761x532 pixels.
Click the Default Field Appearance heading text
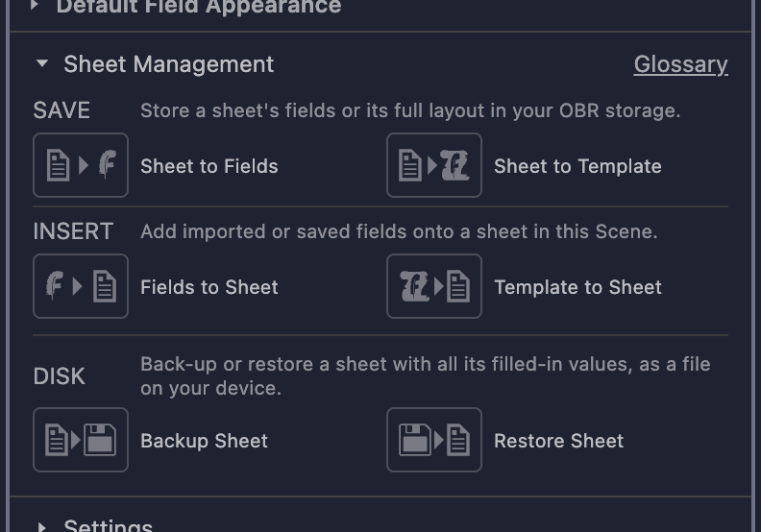click(199, 7)
